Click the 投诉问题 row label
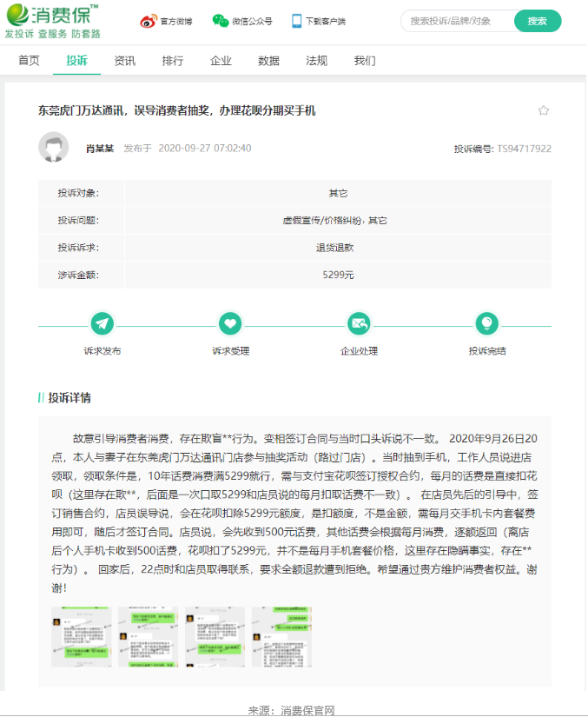The width and height of the screenshot is (588, 717). click(x=78, y=221)
